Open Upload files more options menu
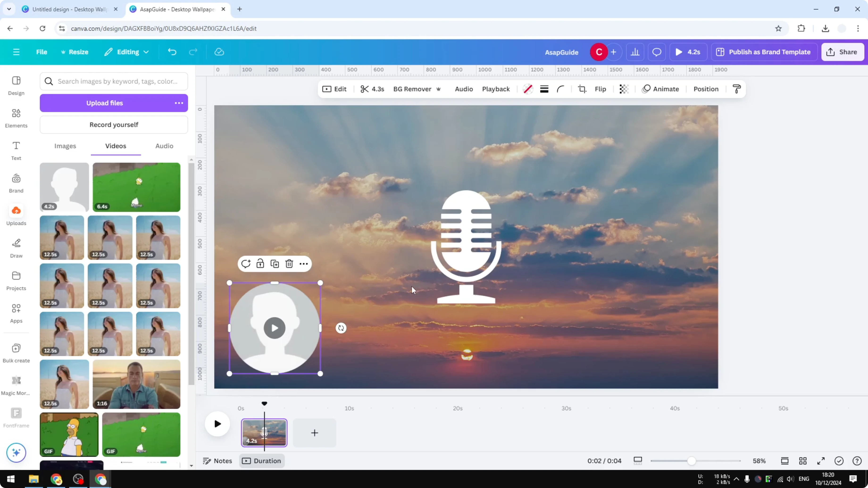Viewport: 868px width, 488px height. coord(179,103)
